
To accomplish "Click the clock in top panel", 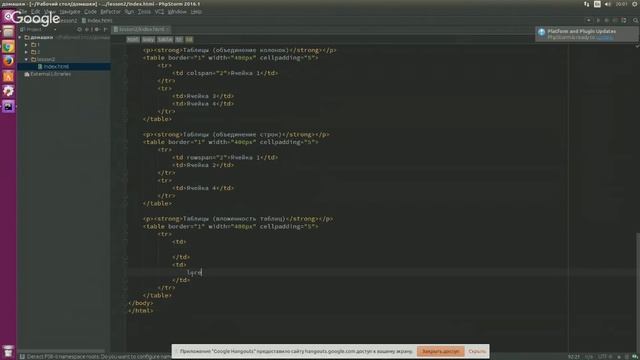I will coord(621,4).
